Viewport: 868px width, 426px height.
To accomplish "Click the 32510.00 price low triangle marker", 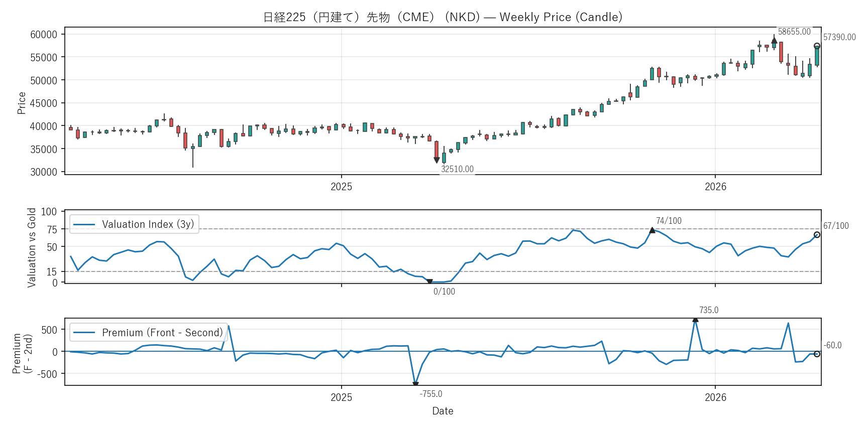I will (437, 160).
